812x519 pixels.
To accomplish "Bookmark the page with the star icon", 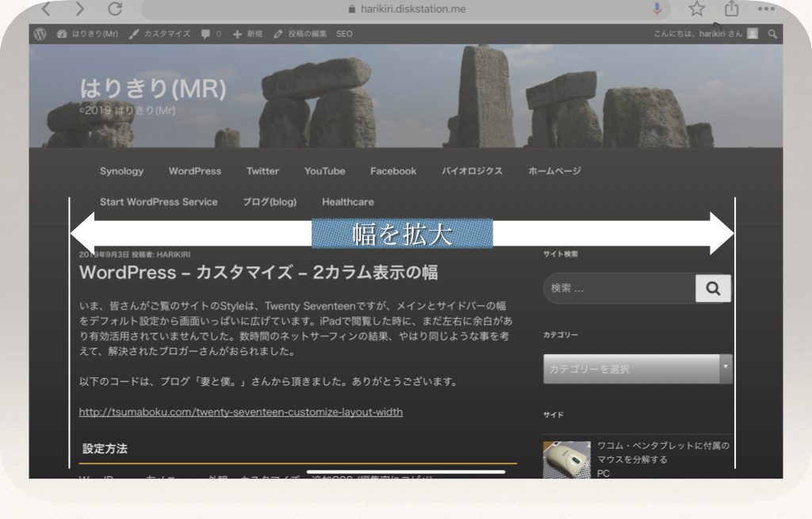I will click(x=696, y=8).
